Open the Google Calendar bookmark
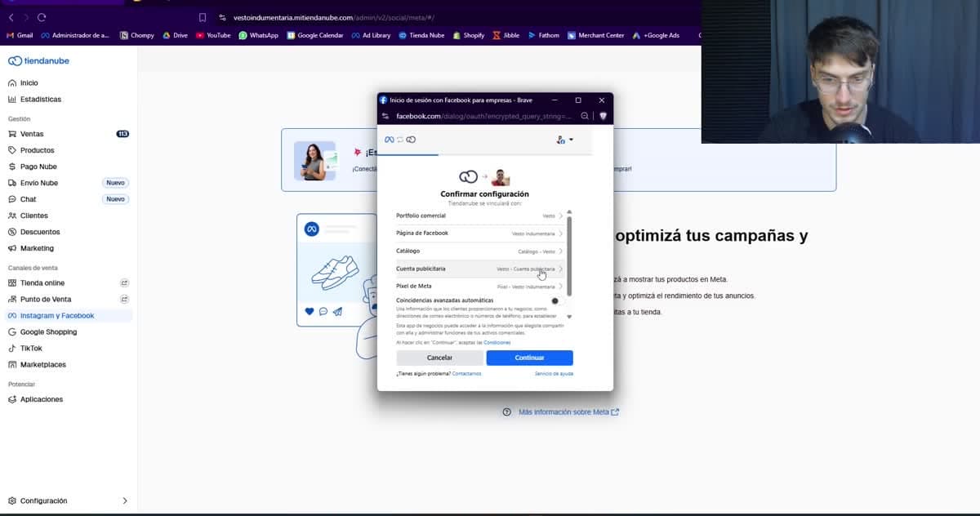The height and width of the screenshot is (516, 980). click(x=315, y=35)
